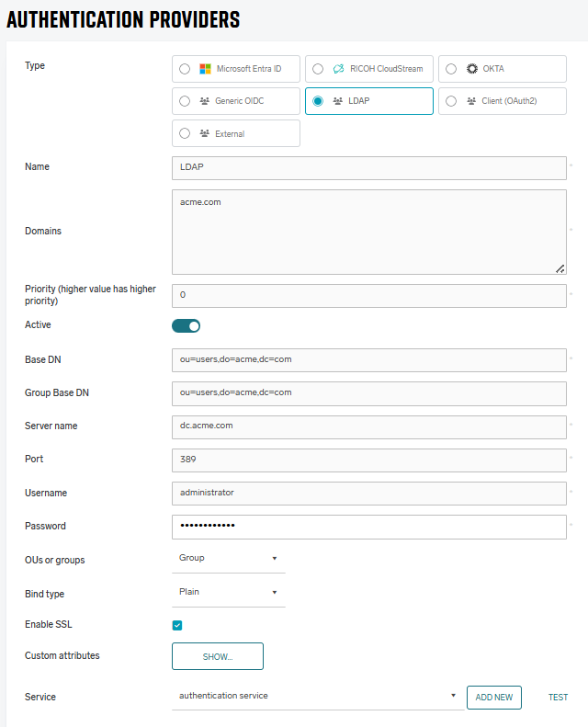Screen dimensions: 588x727
Task: Click the LDAP people icon
Action: [x=338, y=101]
